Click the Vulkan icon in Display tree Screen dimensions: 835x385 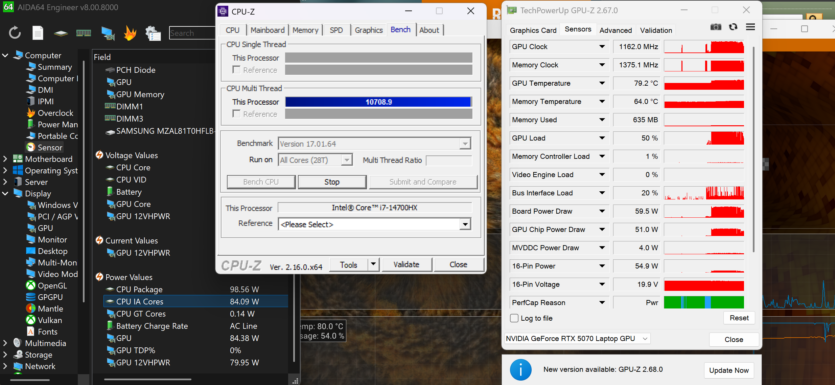click(x=31, y=320)
